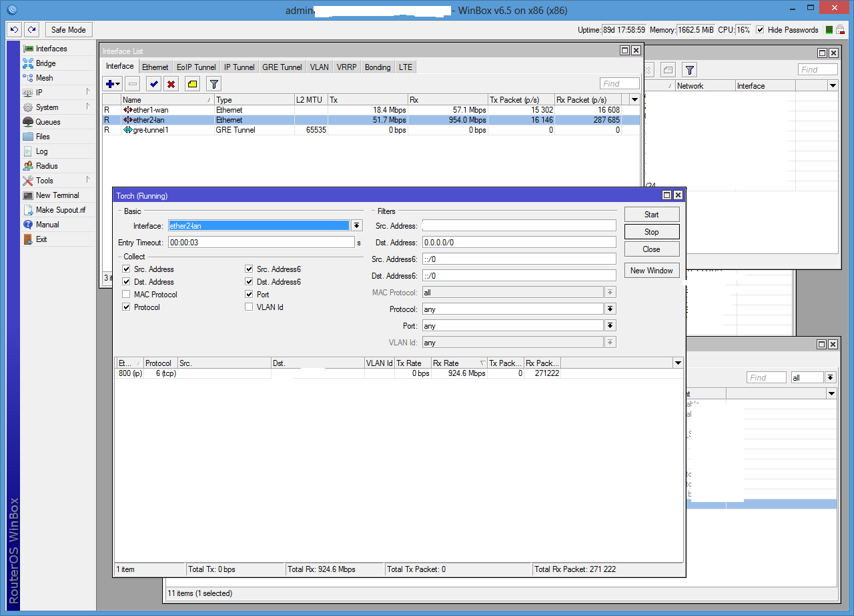This screenshot has height=616, width=854.
Task: Enable MAC Protocol collect checkbox
Action: (127, 295)
